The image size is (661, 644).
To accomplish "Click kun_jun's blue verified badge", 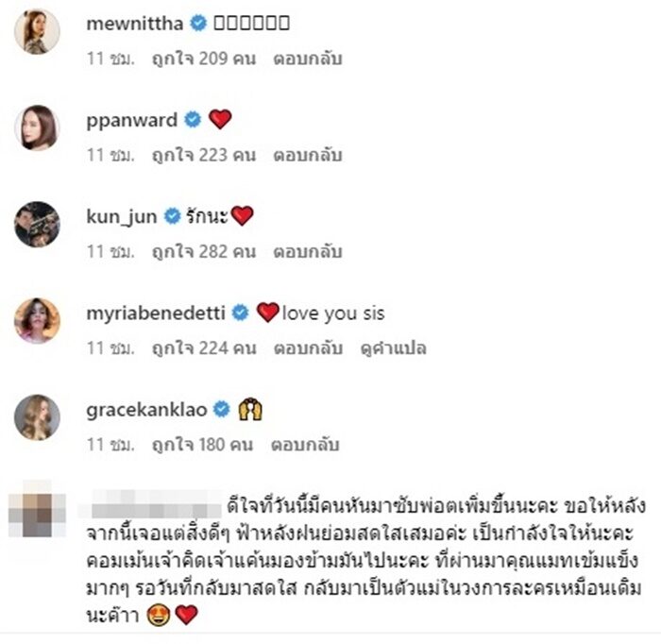I will point(172,216).
